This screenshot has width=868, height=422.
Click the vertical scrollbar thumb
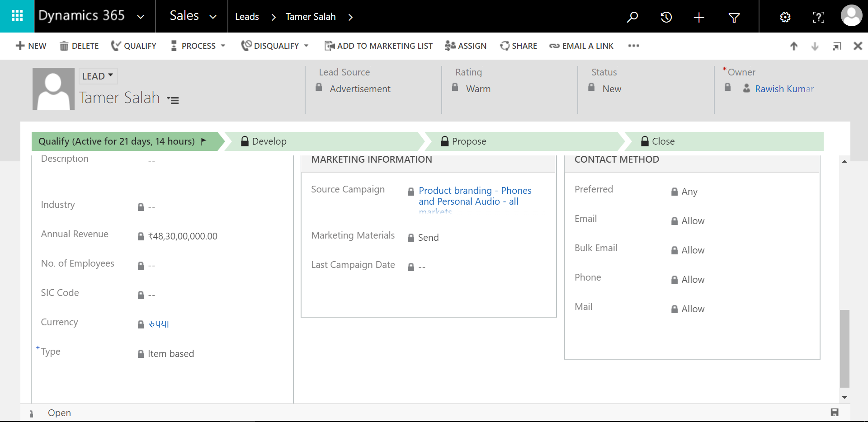pyautogui.click(x=844, y=348)
